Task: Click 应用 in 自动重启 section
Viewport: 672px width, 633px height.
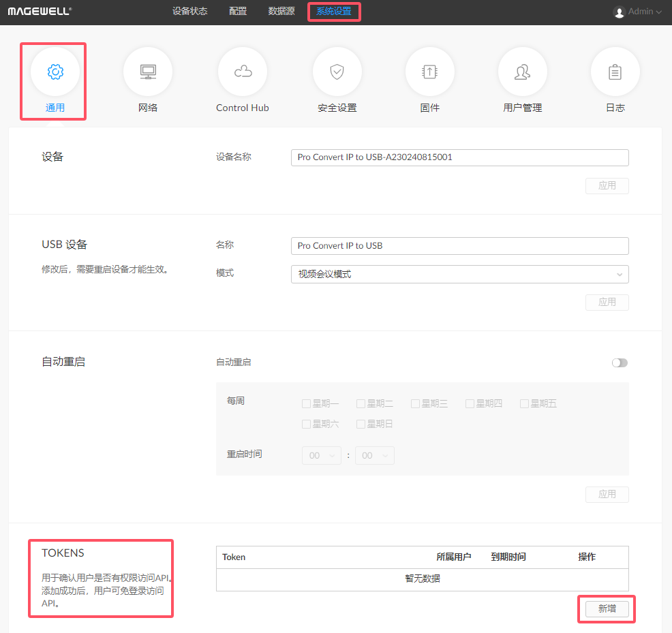Action: point(607,494)
